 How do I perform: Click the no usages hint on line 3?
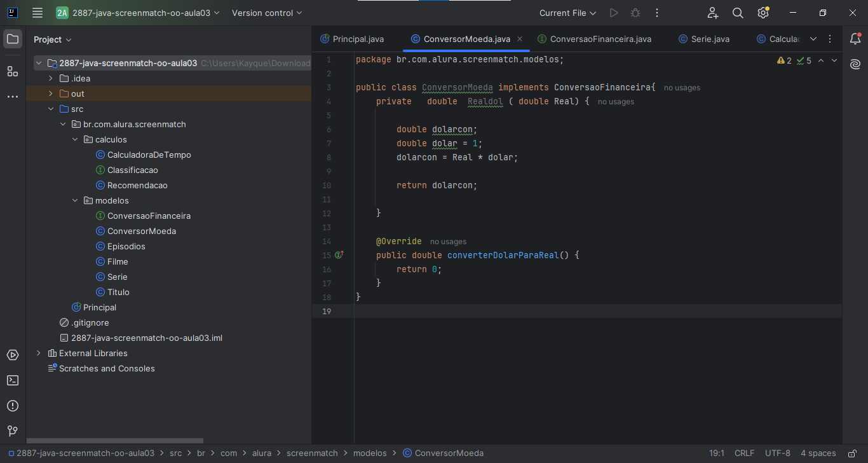(x=682, y=88)
